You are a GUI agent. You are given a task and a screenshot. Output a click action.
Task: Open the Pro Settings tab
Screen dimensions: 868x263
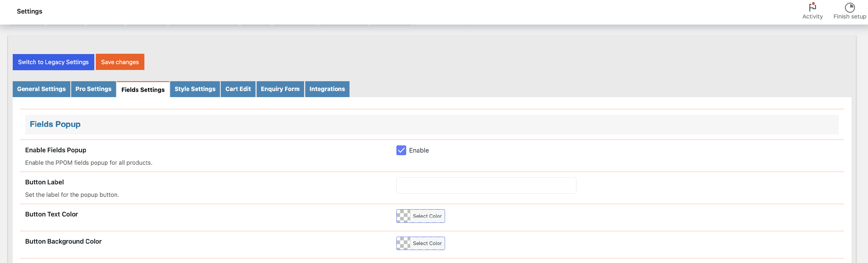pos(93,89)
